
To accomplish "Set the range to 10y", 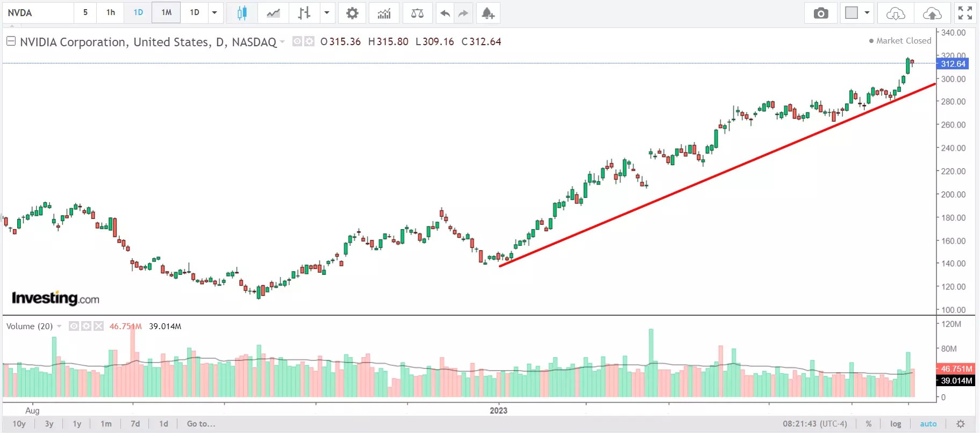I will pyautogui.click(x=19, y=424).
